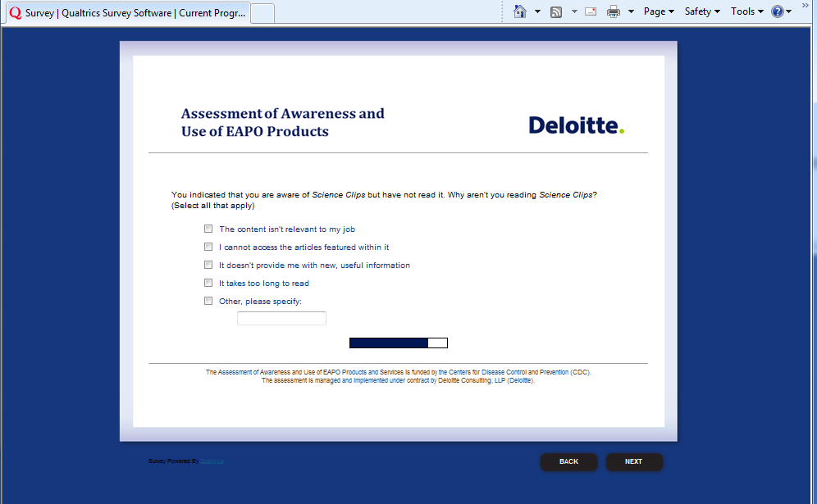Image resolution: width=817 pixels, height=504 pixels.
Task: Click the Deloitte logo
Action: 577,125
